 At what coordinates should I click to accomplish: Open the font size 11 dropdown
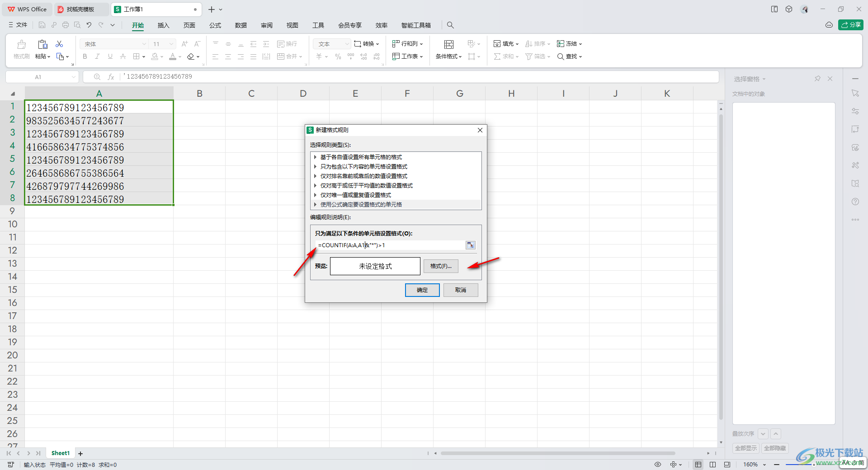[x=171, y=44]
